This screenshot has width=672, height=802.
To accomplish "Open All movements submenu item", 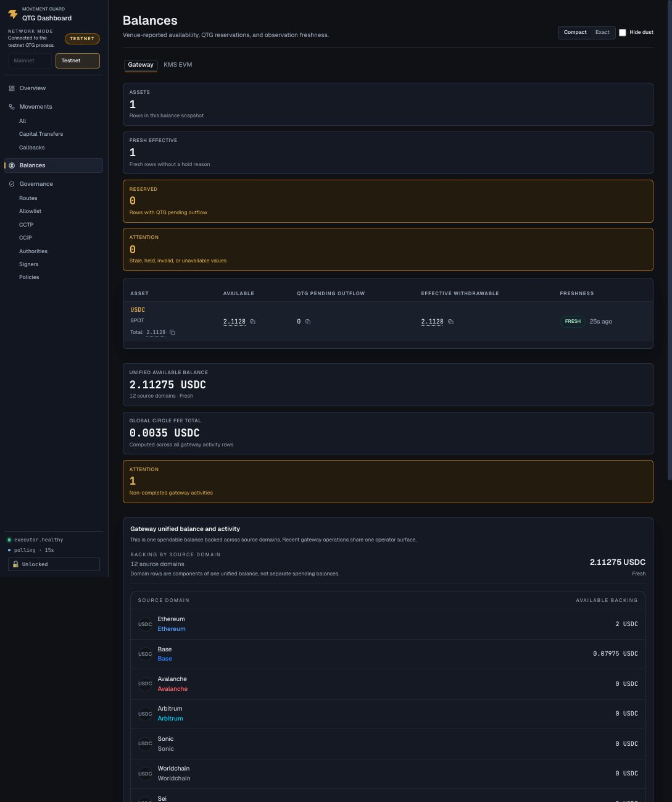I will [23, 121].
